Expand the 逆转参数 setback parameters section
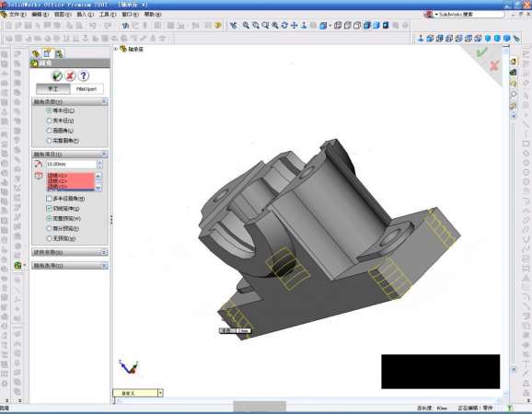Viewport: 532px width, 414px height. coord(105,252)
